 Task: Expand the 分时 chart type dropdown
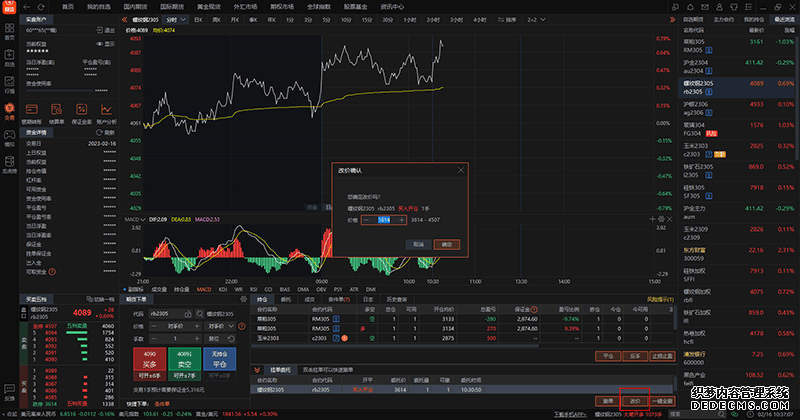177,19
